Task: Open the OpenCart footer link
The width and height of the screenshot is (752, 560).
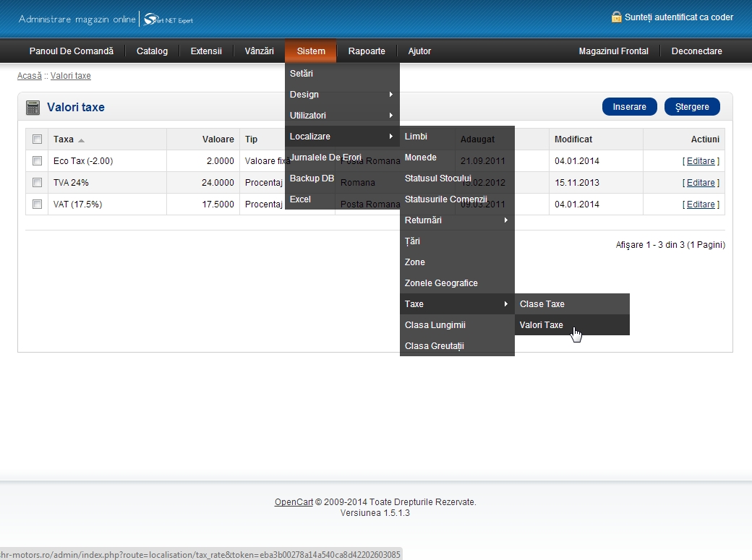Action: 293,502
